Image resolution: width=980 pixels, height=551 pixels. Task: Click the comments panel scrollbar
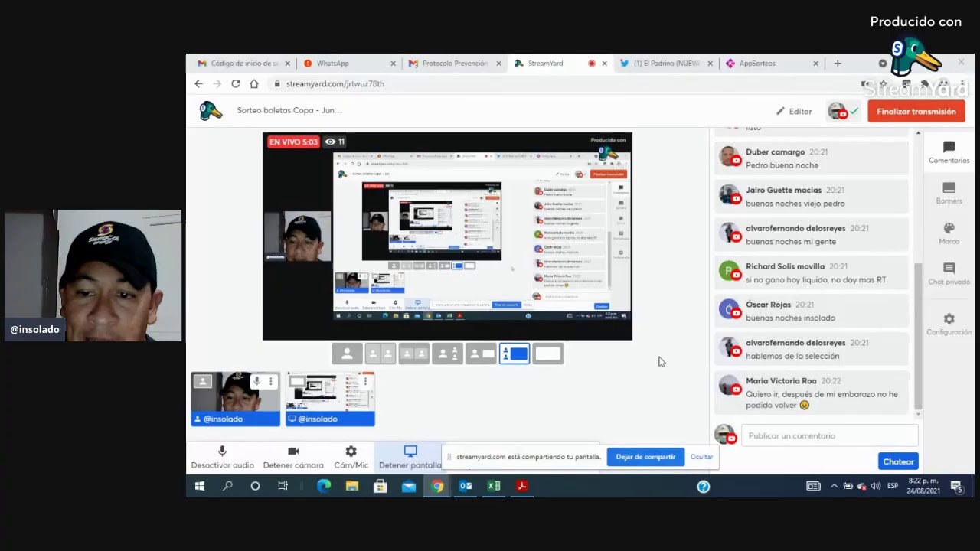coord(919,337)
